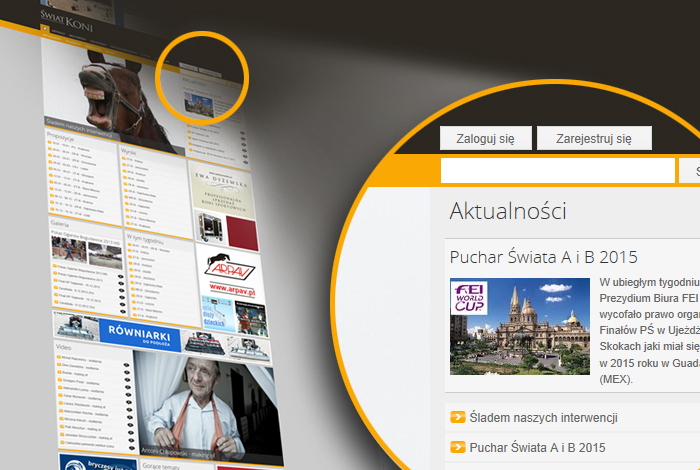Click the Aktualności heading in magnified view
Screen dimensions: 700x470
coord(508,211)
